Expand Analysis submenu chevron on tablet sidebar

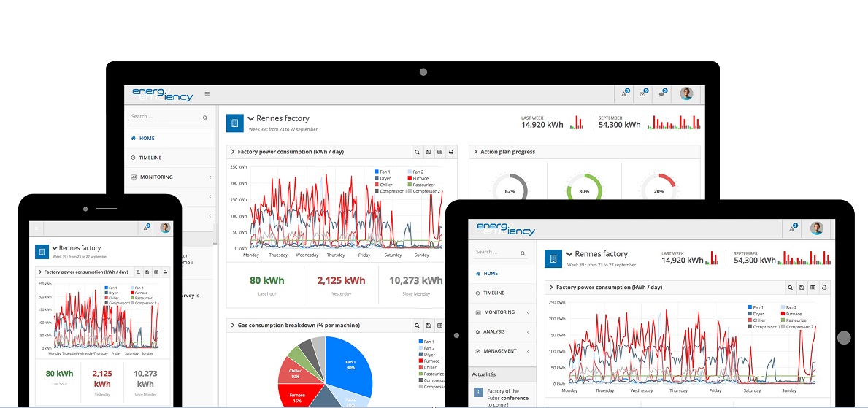[x=528, y=331]
